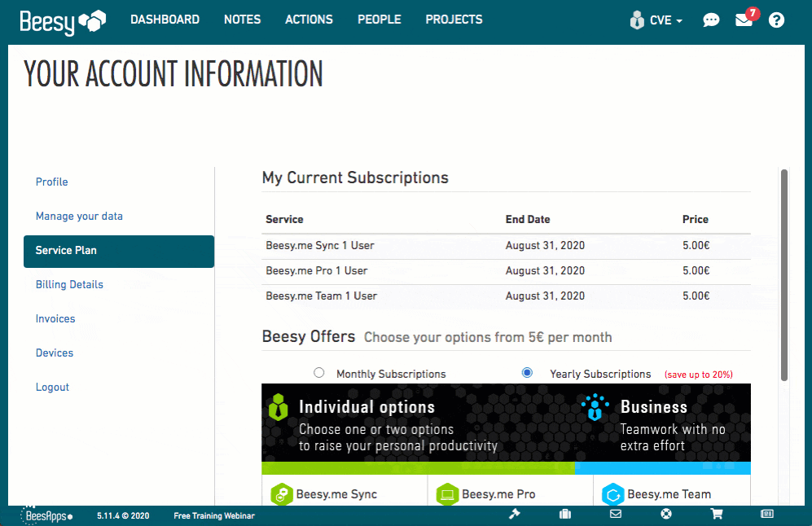Viewport: 812px width, 526px height.
Task: Click the Beesy.me Team blue icon
Action: [613, 494]
